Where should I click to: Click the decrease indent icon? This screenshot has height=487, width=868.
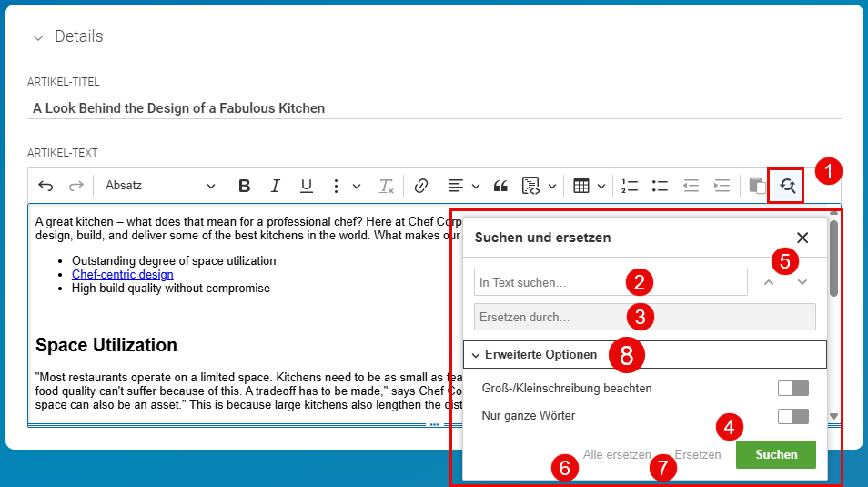tap(691, 186)
